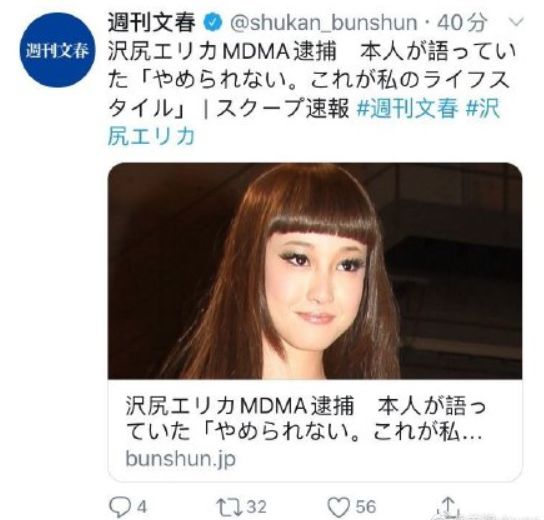This screenshot has width=544, height=520.
Task: Open the 週刊文春 round profile avatar
Action: coord(58,50)
